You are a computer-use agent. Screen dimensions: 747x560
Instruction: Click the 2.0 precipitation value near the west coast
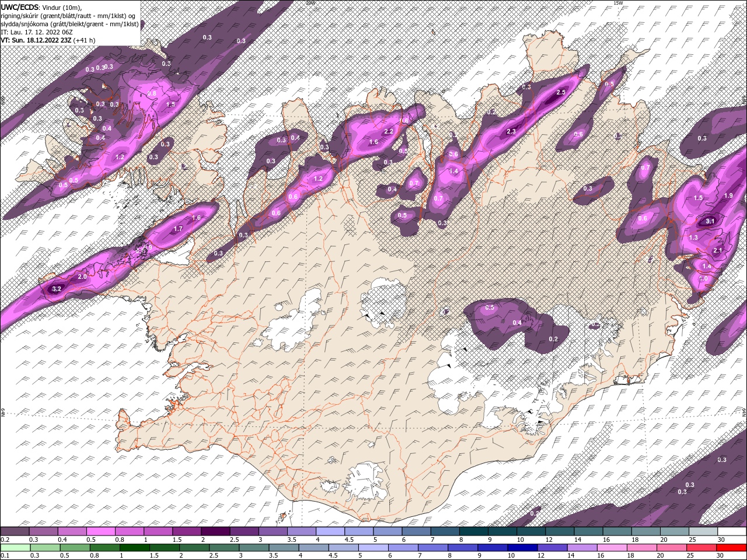(x=82, y=276)
